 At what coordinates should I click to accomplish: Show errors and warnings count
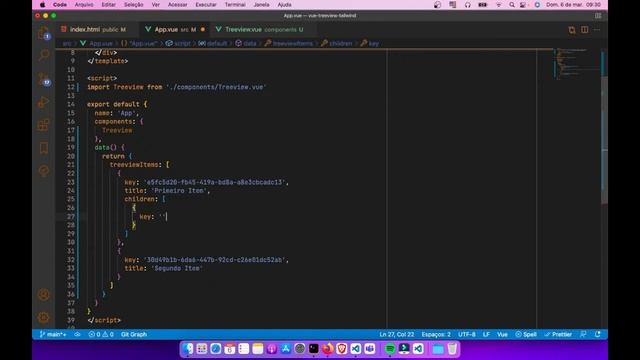pyautogui.click(x=101, y=334)
